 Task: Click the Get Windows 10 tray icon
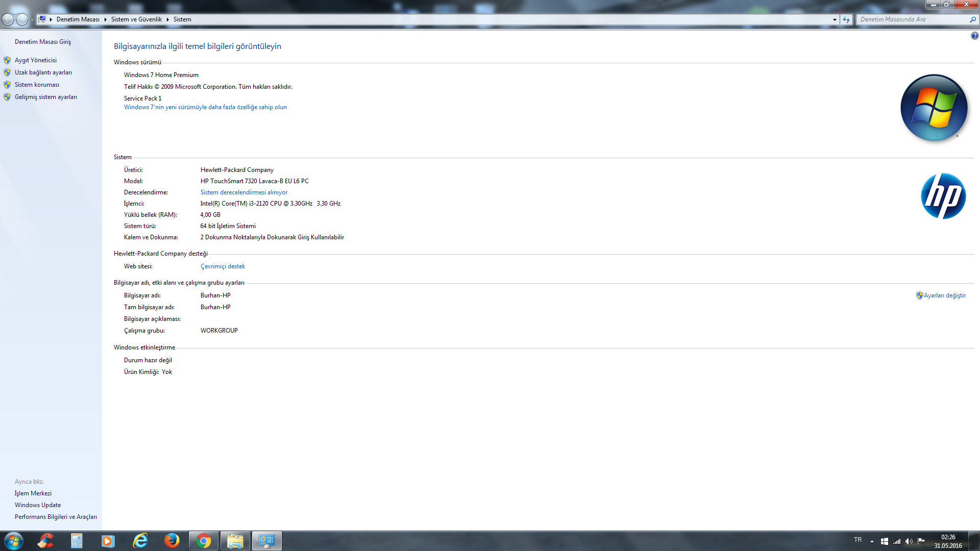[x=885, y=541]
